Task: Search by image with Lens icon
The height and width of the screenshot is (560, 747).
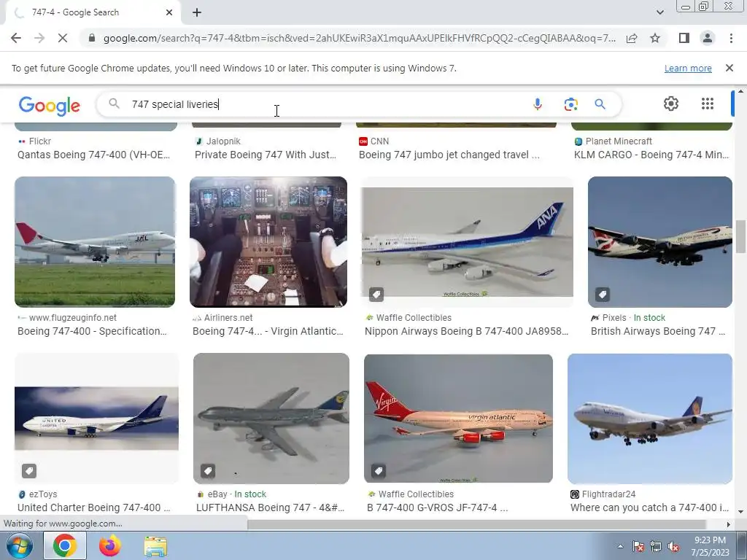Action: (570, 104)
